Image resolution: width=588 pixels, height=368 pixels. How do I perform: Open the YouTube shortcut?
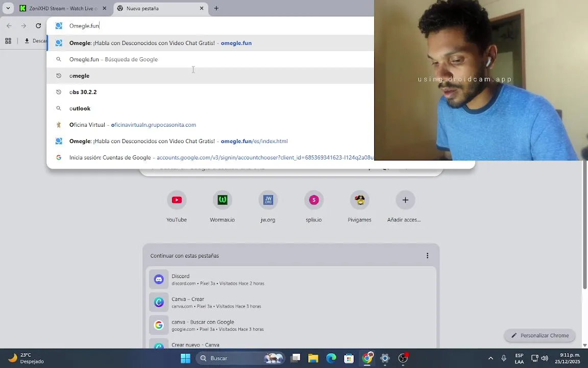tap(177, 206)
